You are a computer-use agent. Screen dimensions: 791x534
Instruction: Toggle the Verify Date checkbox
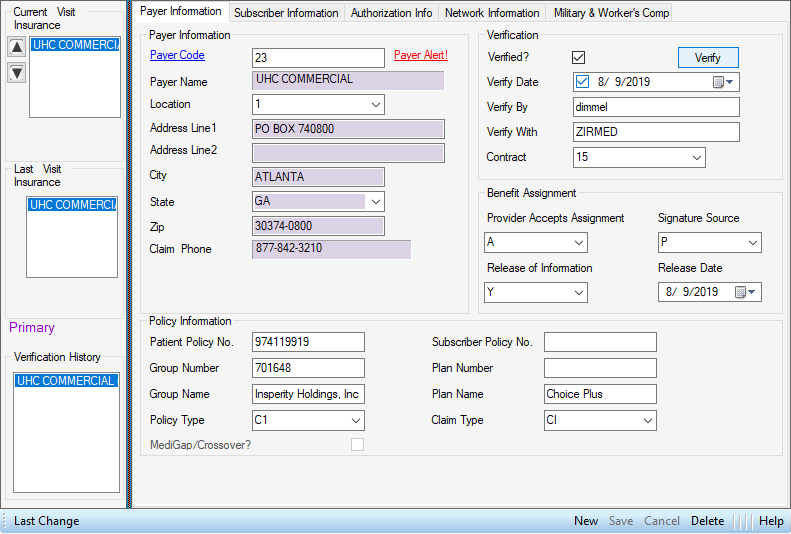(x=583, y=82)
